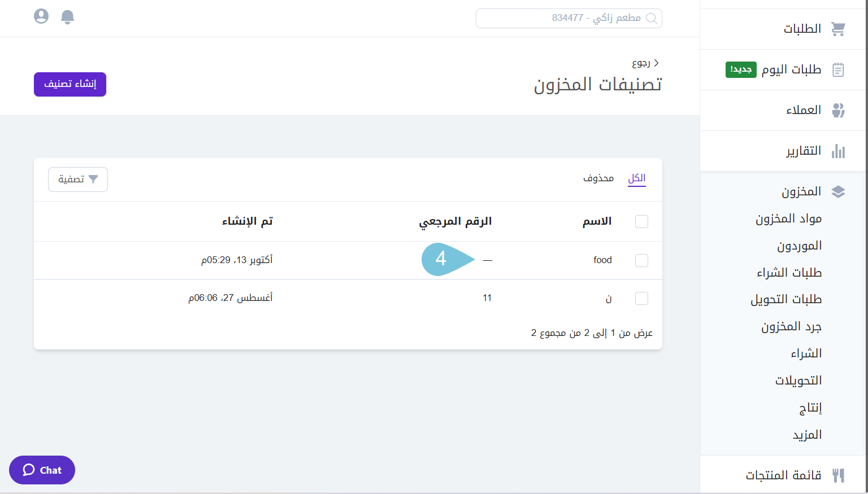
Task: Select the الكل tab
Action: [x=636, y=178]
